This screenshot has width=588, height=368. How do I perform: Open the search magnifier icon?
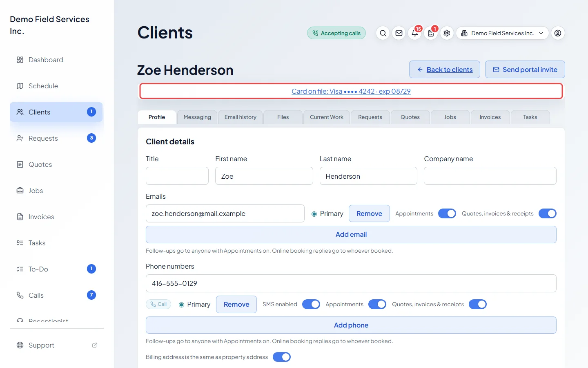point(383,33)
